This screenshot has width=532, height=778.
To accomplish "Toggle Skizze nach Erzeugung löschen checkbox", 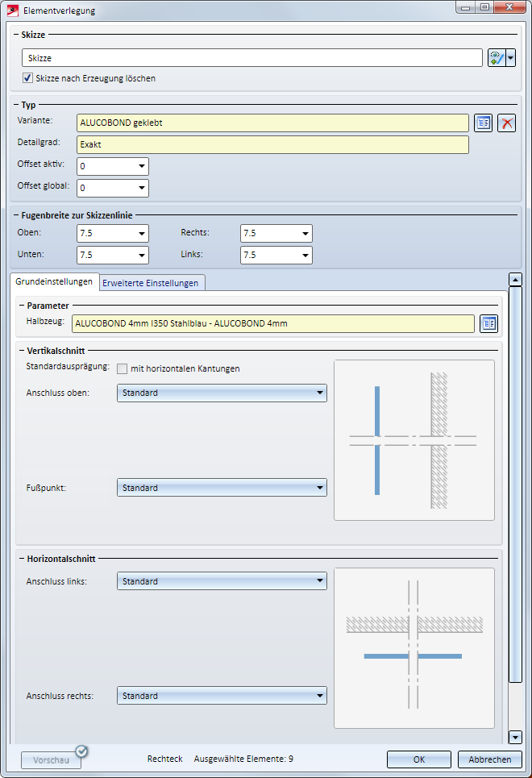I will coord(27,78).
